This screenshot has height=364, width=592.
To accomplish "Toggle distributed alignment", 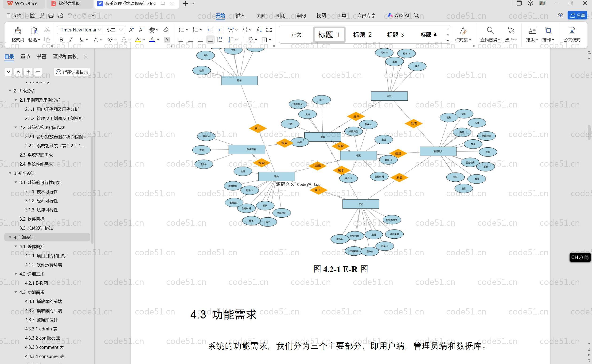I will (220, 40).
